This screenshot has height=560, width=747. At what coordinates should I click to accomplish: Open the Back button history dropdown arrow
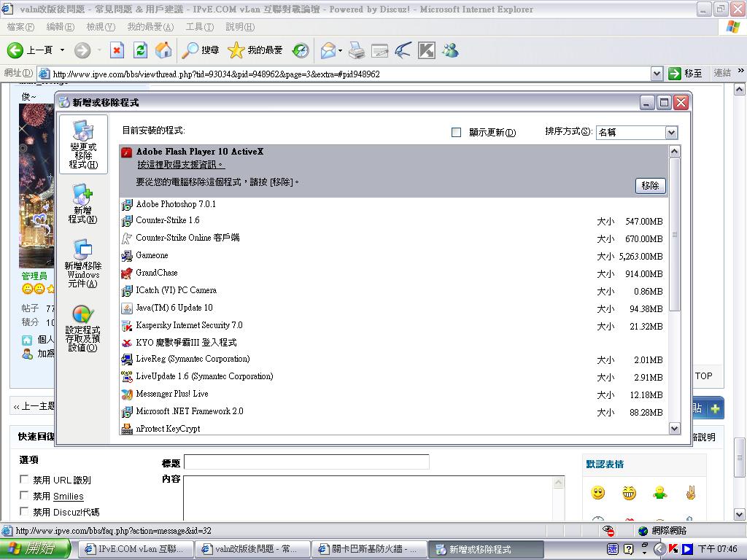(62, 50)
